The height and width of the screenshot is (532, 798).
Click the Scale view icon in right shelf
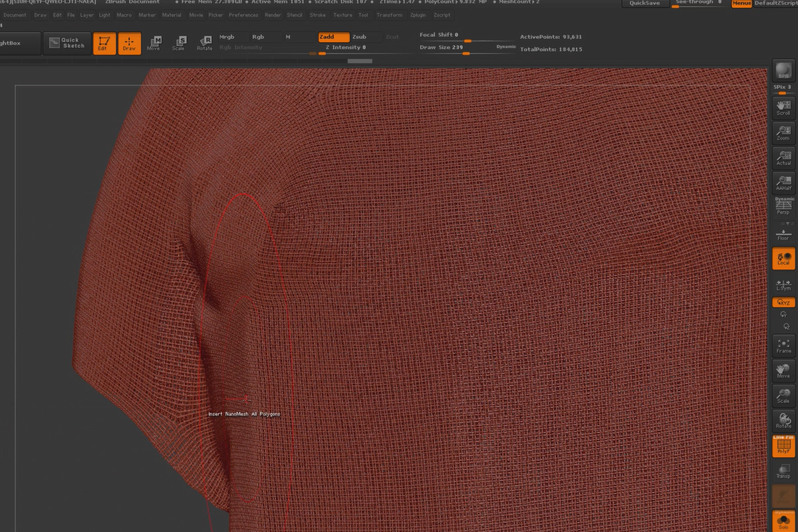pos(783,396)
